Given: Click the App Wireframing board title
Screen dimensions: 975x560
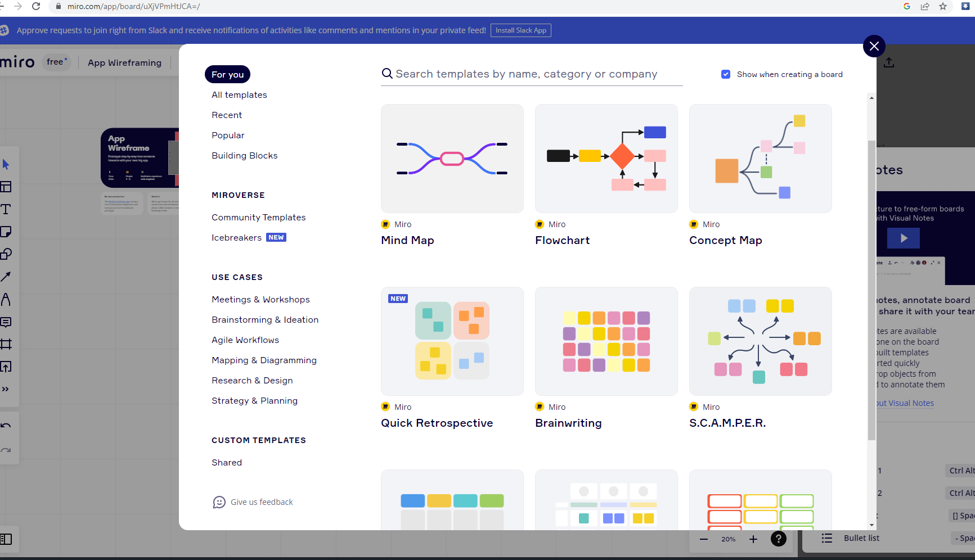Looking at the screenshot, I should 124,63.
